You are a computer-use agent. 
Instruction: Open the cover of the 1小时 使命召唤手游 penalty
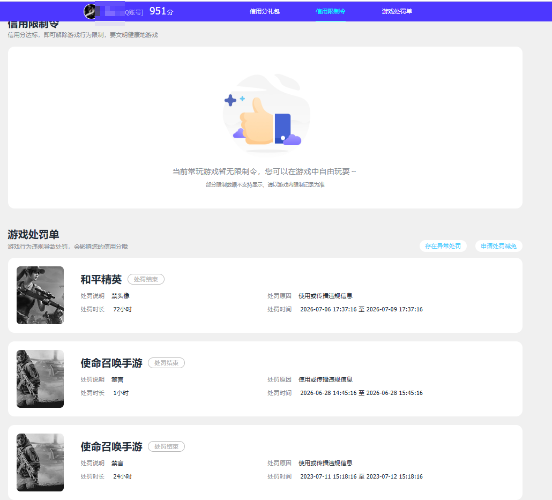(x=40, y=379)
